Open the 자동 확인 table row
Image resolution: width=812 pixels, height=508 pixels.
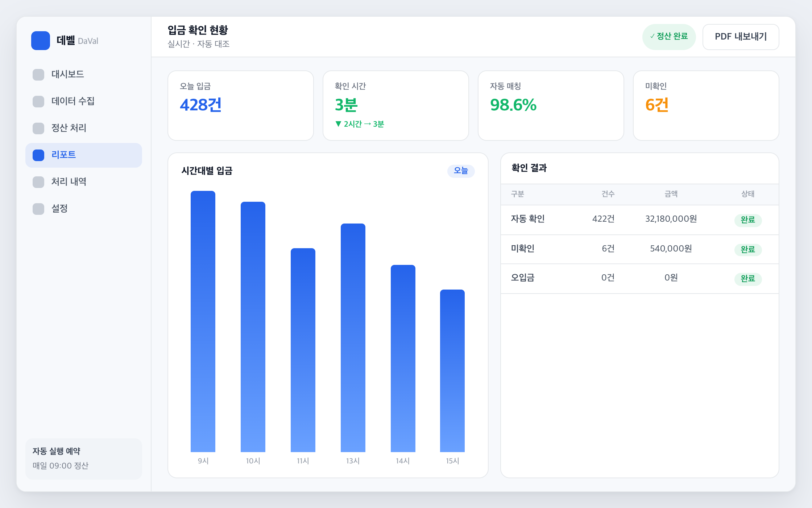point(640,220)
